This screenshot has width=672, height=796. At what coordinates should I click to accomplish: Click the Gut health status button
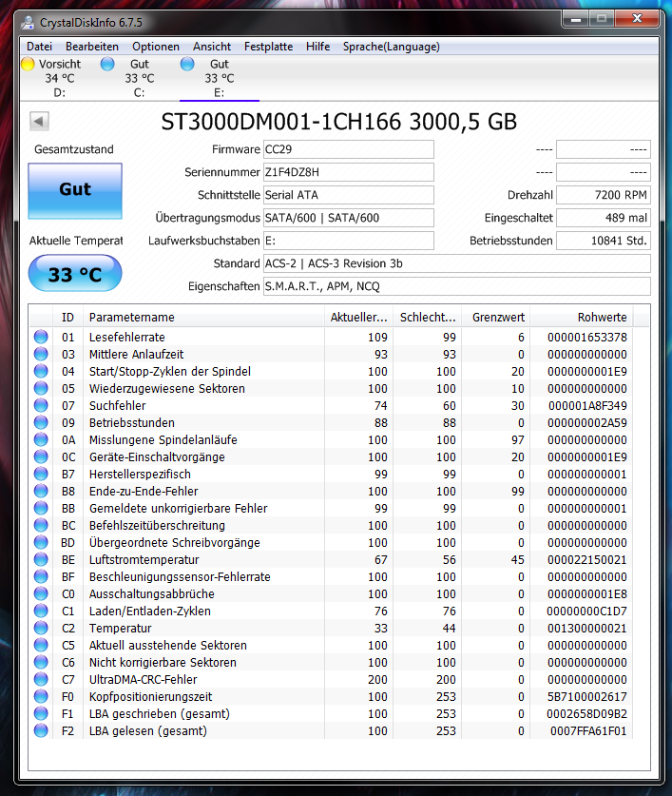tap(75, 191)
